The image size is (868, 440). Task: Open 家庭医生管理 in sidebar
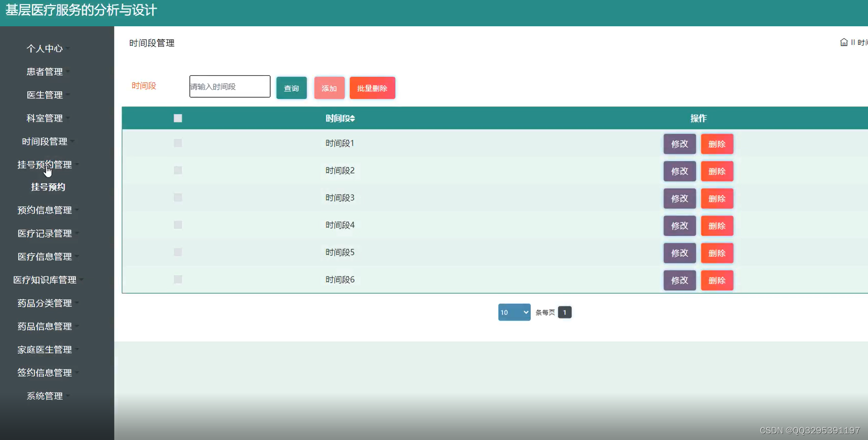click(x=47, y=349)
